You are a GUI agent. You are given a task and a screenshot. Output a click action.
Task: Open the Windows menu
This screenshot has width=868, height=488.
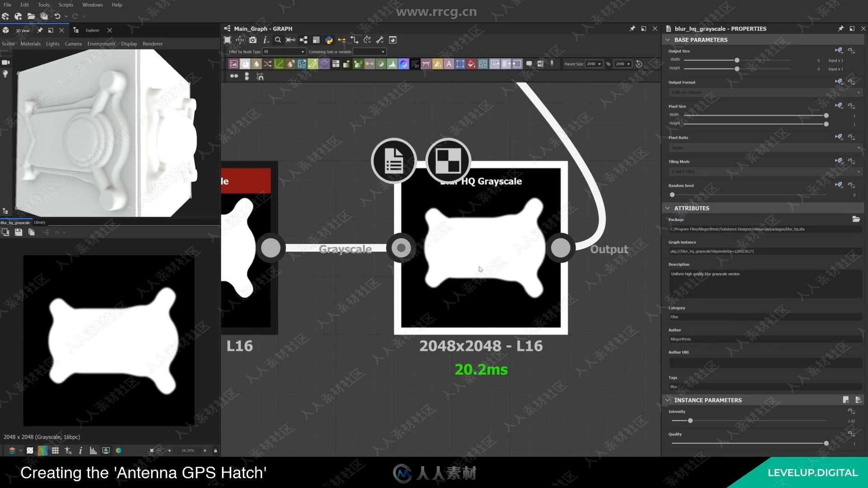tap(92, 5)
